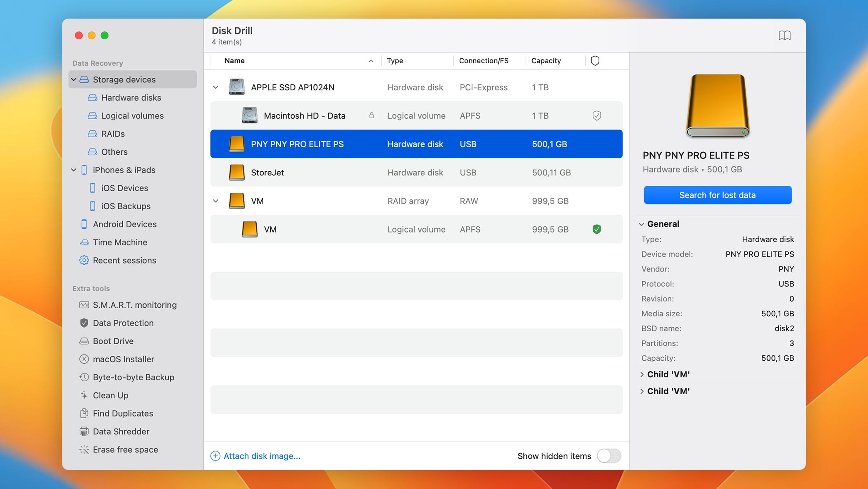Click RAW filesystem cell
The width and height of the screenshot is (868, 489).
pos(469,201)
